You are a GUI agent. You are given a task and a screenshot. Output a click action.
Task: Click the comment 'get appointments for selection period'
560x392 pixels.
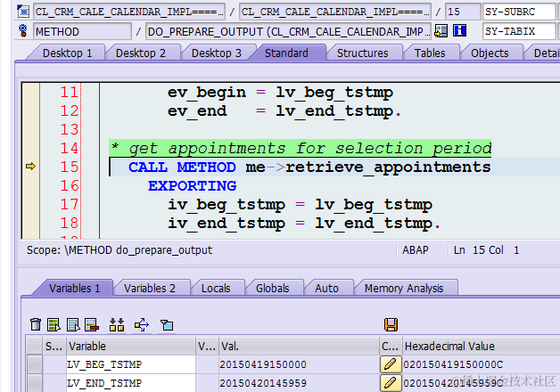click(x=310, y=148)
